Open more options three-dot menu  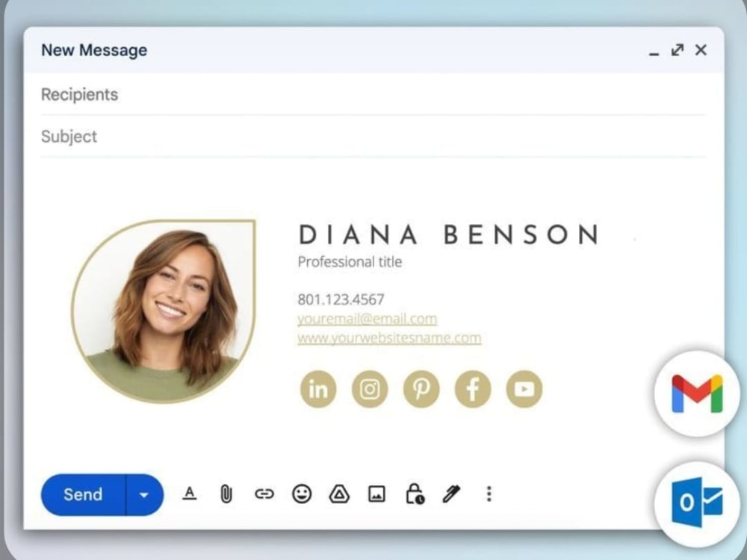click(489, 494)
